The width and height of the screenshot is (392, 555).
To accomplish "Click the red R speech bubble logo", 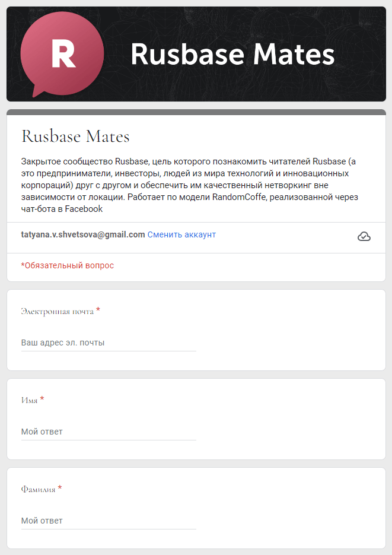I will click(x=62, y=54).
